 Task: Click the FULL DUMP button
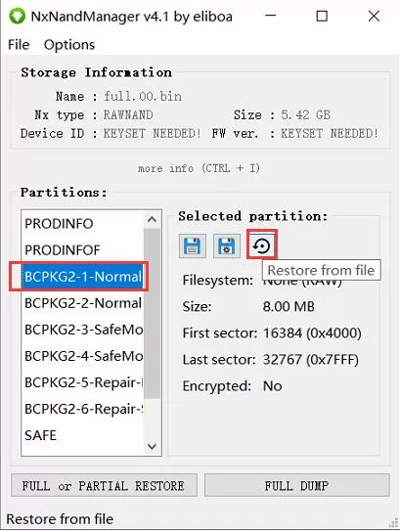pyautogui.click(x=297, y=485)
